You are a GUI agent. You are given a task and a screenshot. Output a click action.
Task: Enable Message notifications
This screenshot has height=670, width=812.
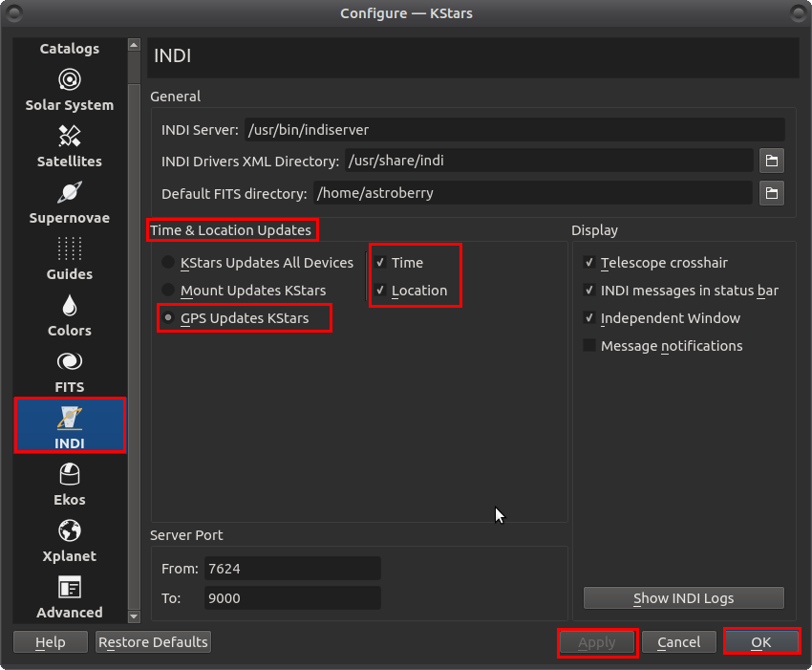point(589,346)
